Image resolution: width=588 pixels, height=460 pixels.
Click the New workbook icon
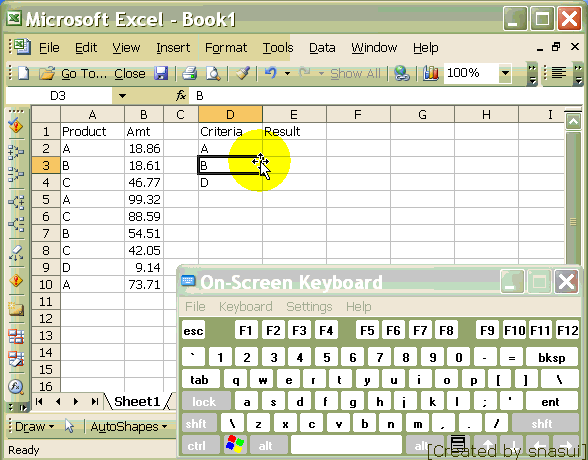[x=24, y=73]
